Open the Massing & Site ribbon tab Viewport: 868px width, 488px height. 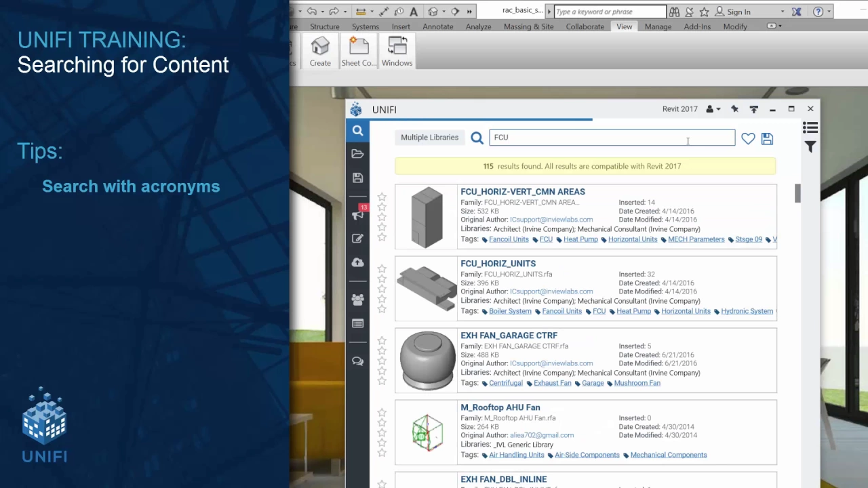coord(529,26)
